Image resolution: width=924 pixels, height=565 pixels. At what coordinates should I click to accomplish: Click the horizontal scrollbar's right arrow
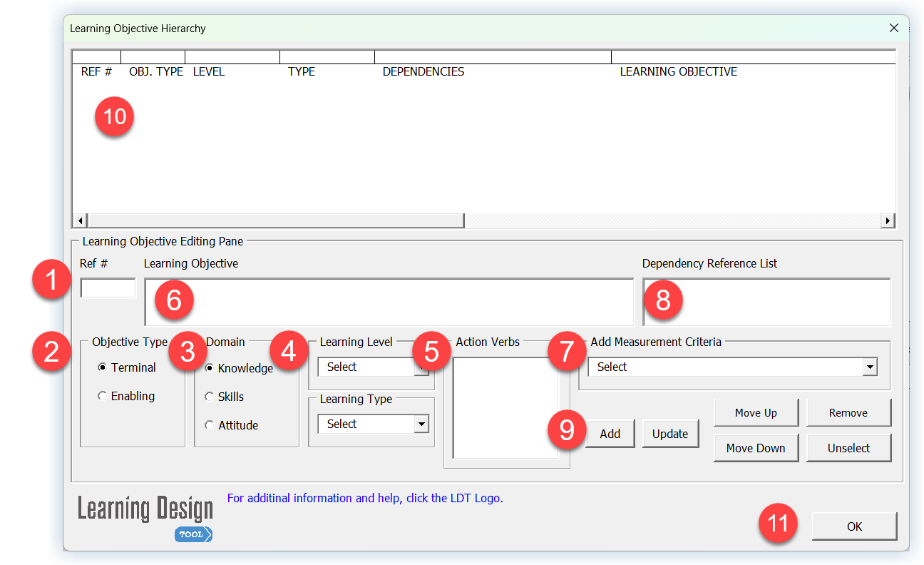(x=888, y=220)
